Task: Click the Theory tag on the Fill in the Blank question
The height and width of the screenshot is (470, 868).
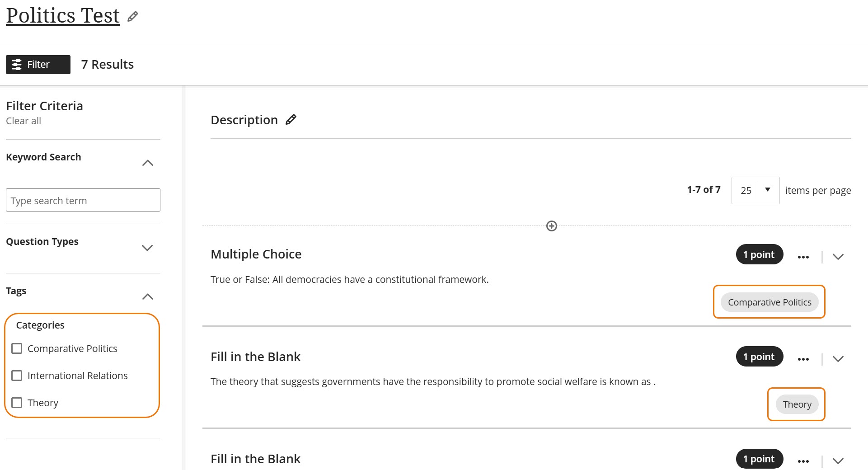Action: (x=797, y=404)
